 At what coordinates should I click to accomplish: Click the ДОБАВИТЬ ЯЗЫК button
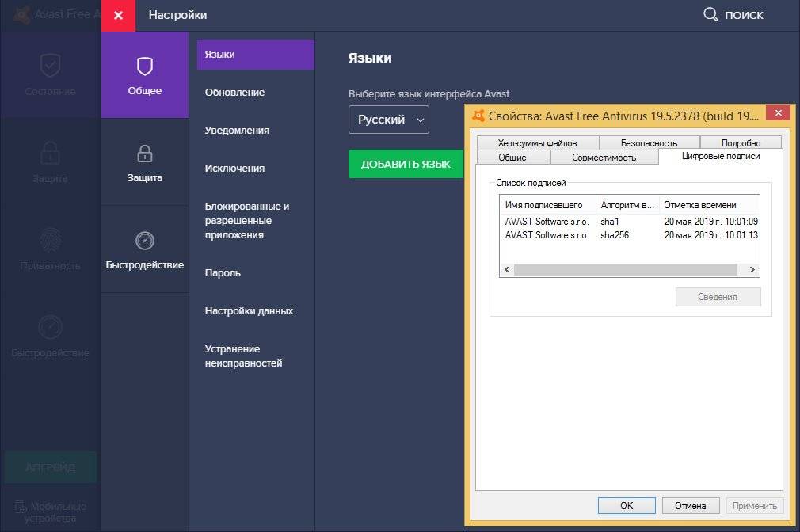[x=406, y=164]
